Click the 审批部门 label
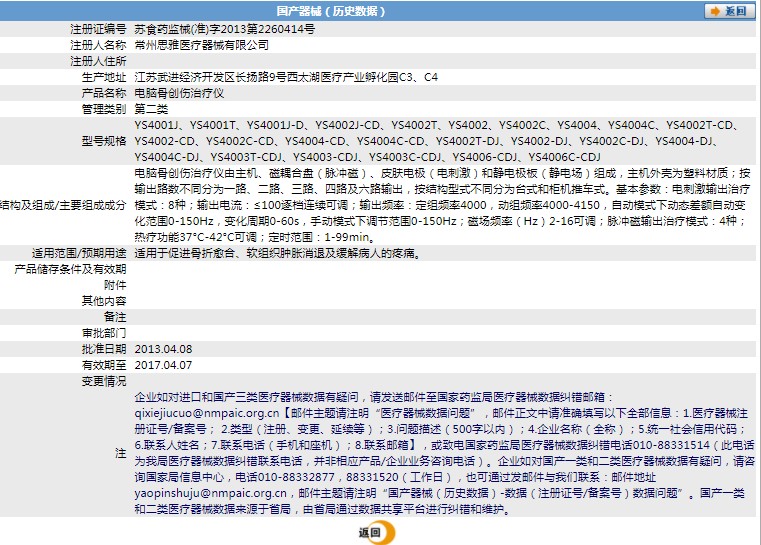The height and width of the screenshot is (545, 761). tap(104, 333)
